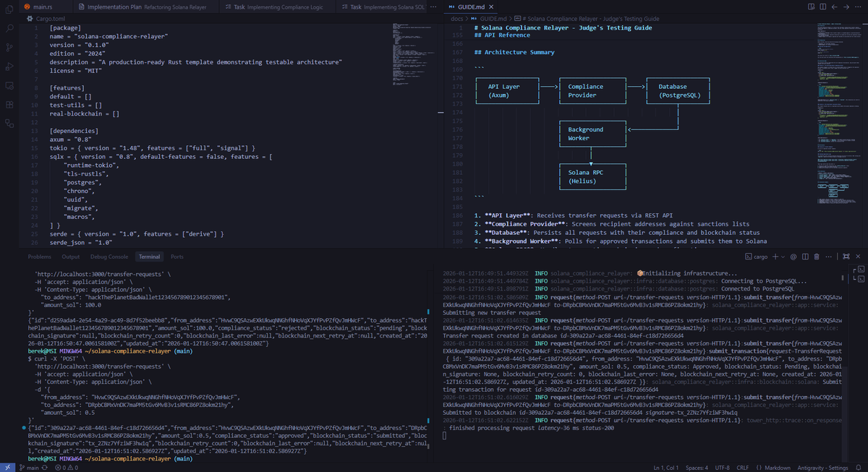
Task: Open the Run and Debug view
Action: point(9,66)
